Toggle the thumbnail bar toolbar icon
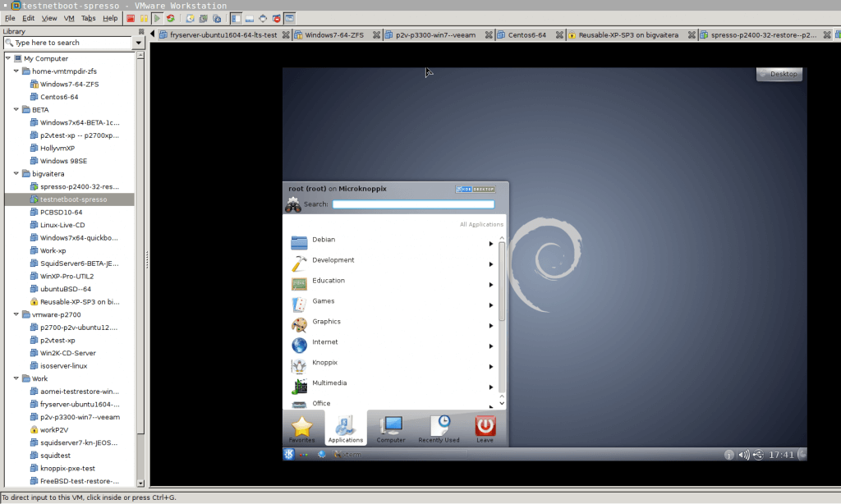841x504 pixels. [x=250, y=18]
